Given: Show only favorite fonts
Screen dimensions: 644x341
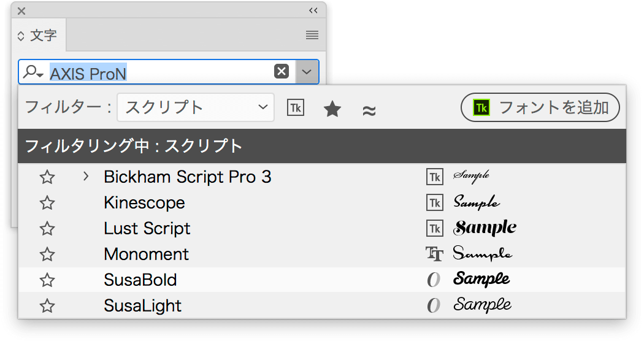Looking at the screenshot, I should tap(332, 109).
